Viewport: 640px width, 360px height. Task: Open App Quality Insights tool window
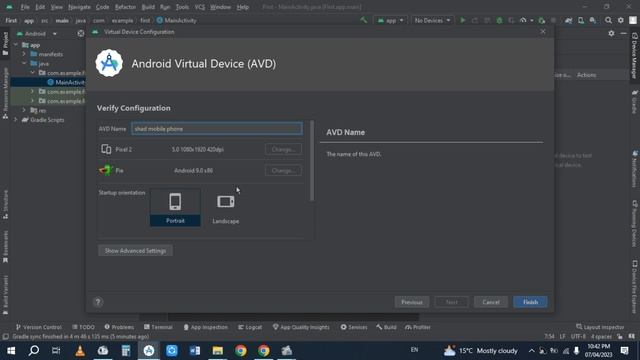pos(301,327)
